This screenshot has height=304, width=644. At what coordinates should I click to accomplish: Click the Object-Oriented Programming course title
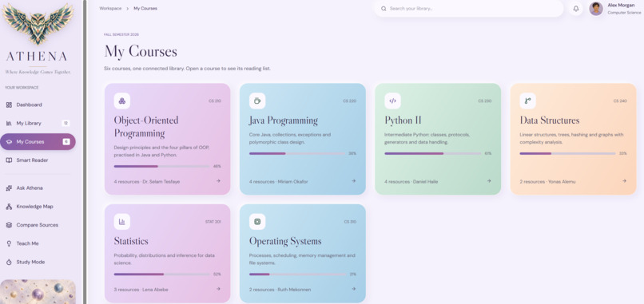click(x=146, y=127)
